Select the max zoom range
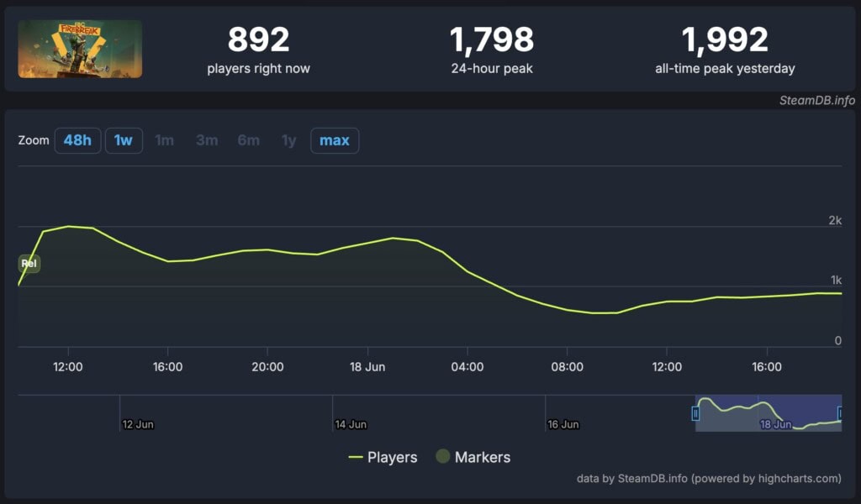Screen dimensions: 861x504 (335, 140)
